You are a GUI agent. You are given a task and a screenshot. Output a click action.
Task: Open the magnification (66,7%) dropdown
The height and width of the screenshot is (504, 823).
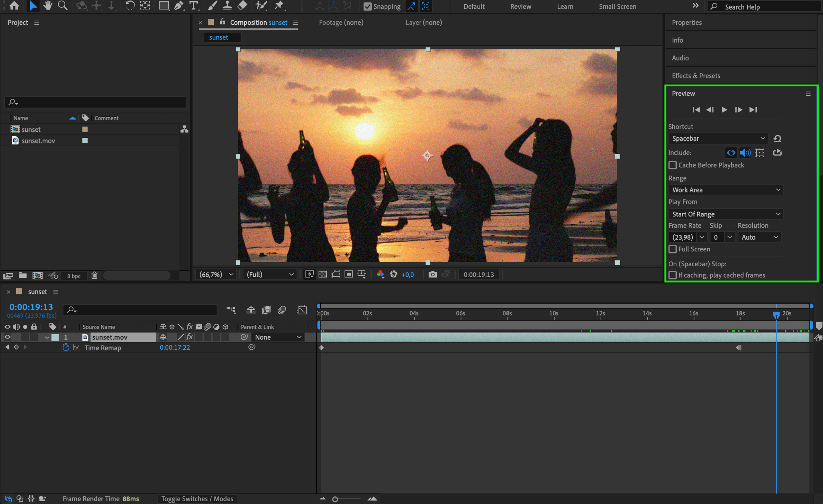click(217, 274)
